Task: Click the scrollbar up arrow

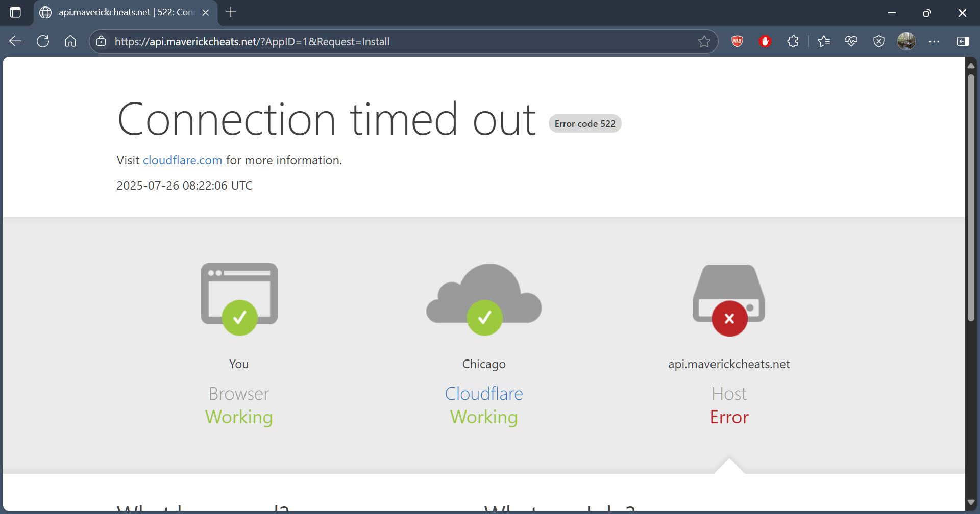Action: pos(971,66)
